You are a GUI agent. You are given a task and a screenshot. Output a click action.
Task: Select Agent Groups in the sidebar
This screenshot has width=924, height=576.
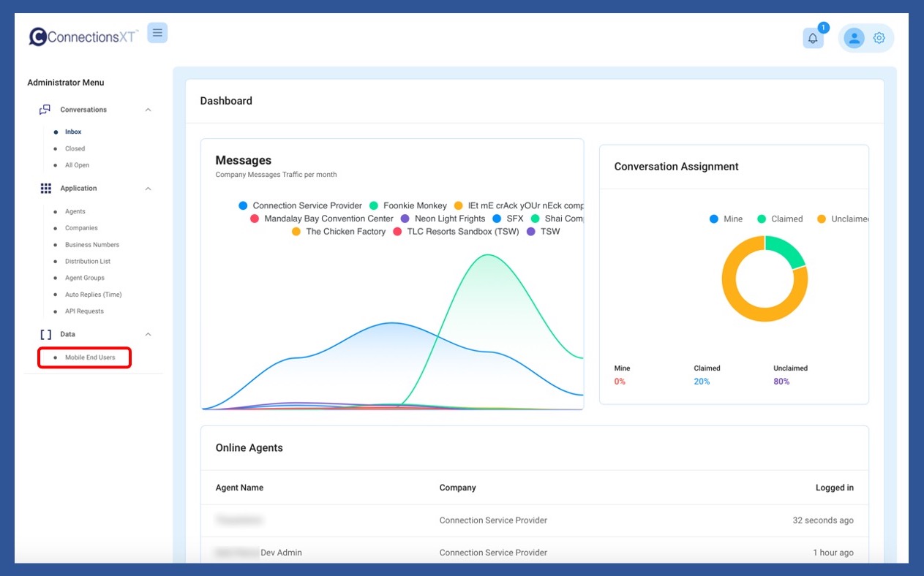(x=84, y=278)
